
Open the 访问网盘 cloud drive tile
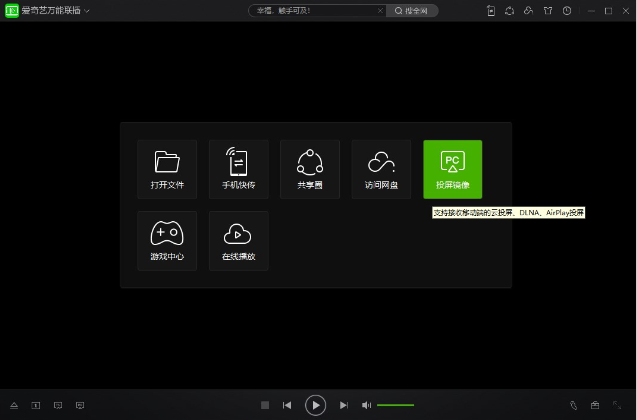[381, 169]
